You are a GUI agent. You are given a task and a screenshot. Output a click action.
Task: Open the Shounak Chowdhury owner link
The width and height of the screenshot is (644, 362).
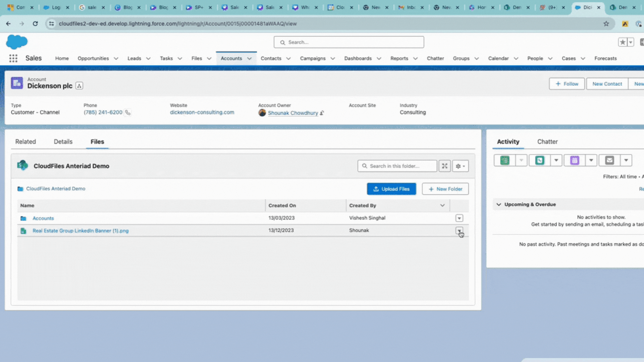tap(293, 113)
